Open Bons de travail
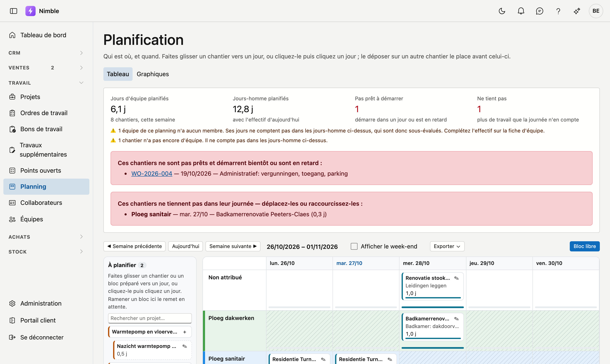The height and width of the screenshot is (364, 610). (x=46, y=129)
